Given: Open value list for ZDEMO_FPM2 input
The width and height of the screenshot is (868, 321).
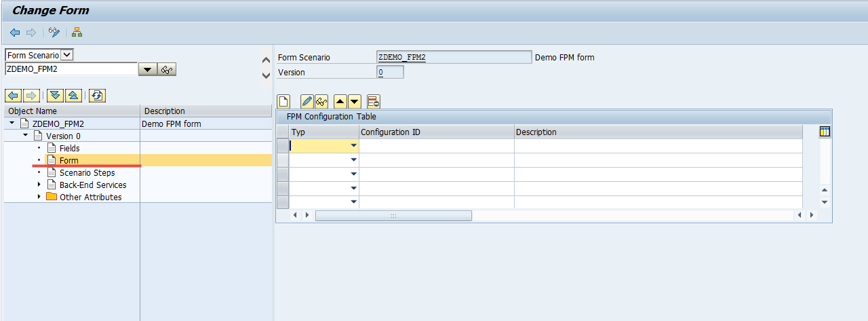Looking at the screenshot, I should (x=147, y=69).
